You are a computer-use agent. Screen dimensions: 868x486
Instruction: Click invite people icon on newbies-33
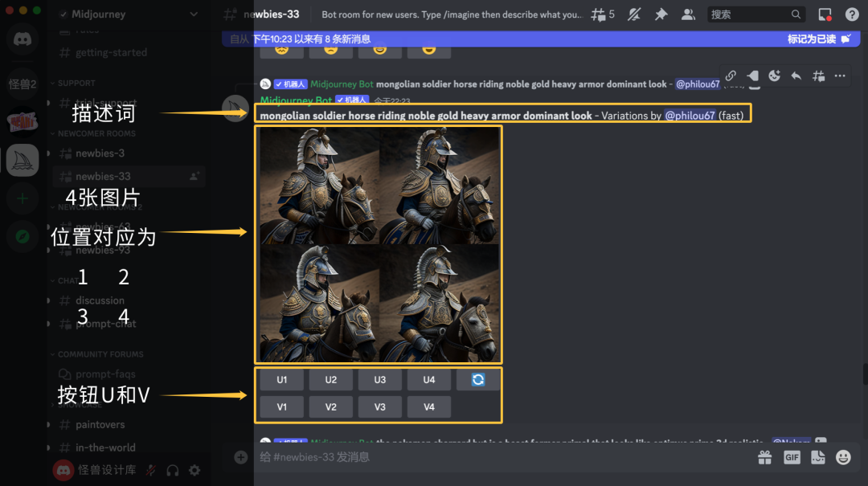tap(194, 176)
